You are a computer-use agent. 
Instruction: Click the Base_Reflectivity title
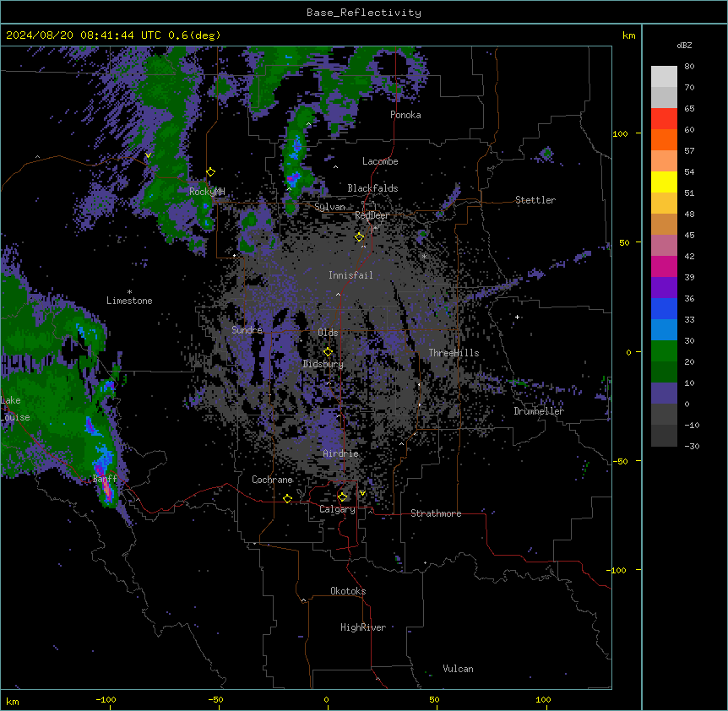pos(364,13)
